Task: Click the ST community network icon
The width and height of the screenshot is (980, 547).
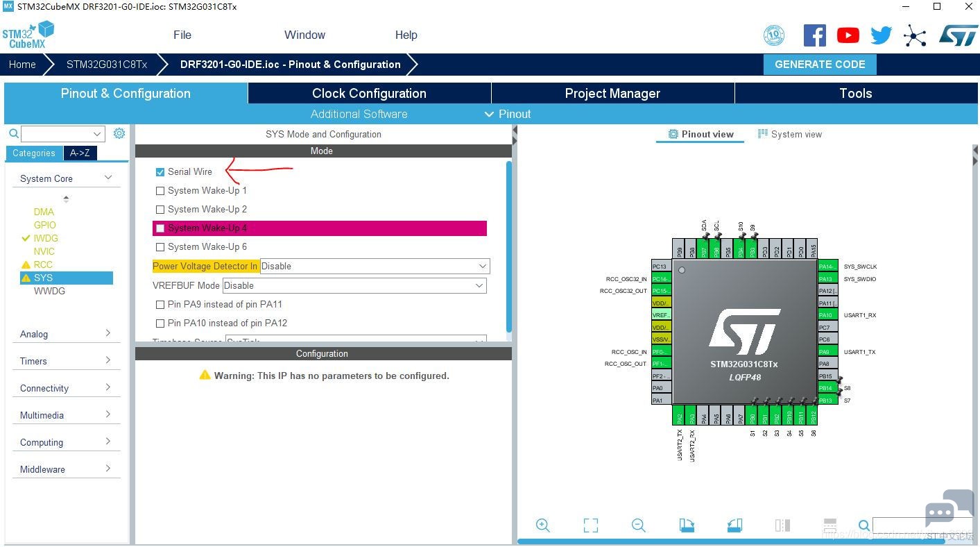Action: coord(915,35)
